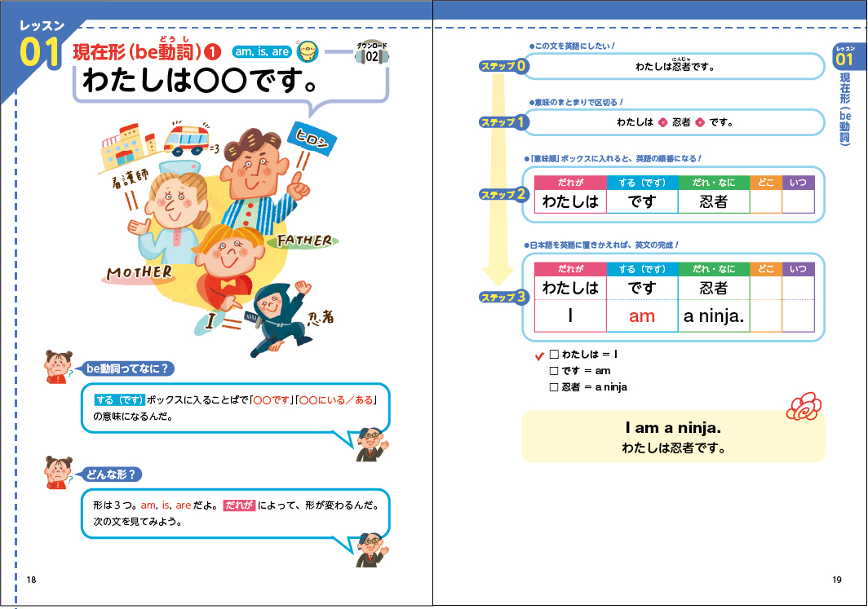Screen dimensions: 868x609
Task: Click the どこ header in the ステップ2 table
Action: [x=766, y=183]
